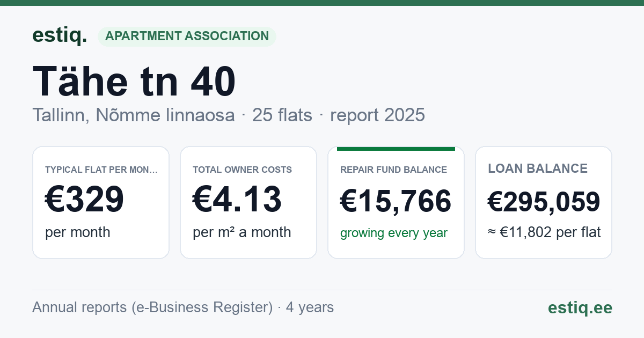
Task: Click the 'per month' caption under €329
Action: tap(78, 232)
